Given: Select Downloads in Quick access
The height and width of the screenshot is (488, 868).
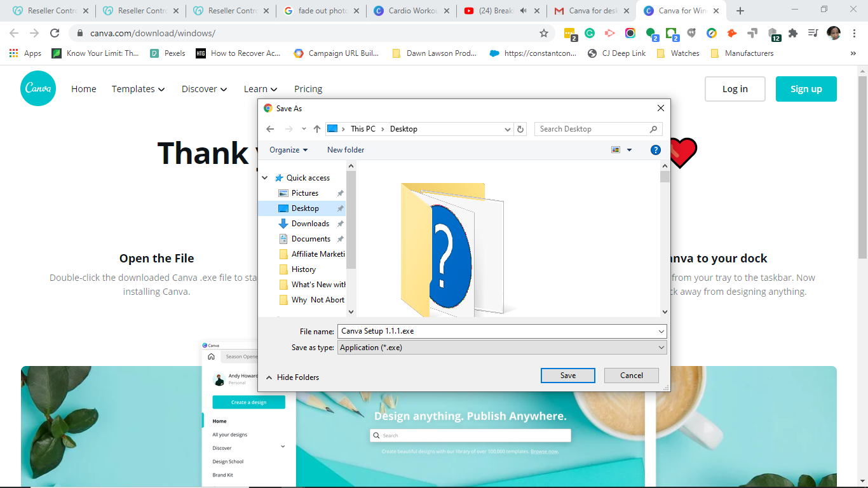Looking at the screenshot, I should click(x=310, y=224).
